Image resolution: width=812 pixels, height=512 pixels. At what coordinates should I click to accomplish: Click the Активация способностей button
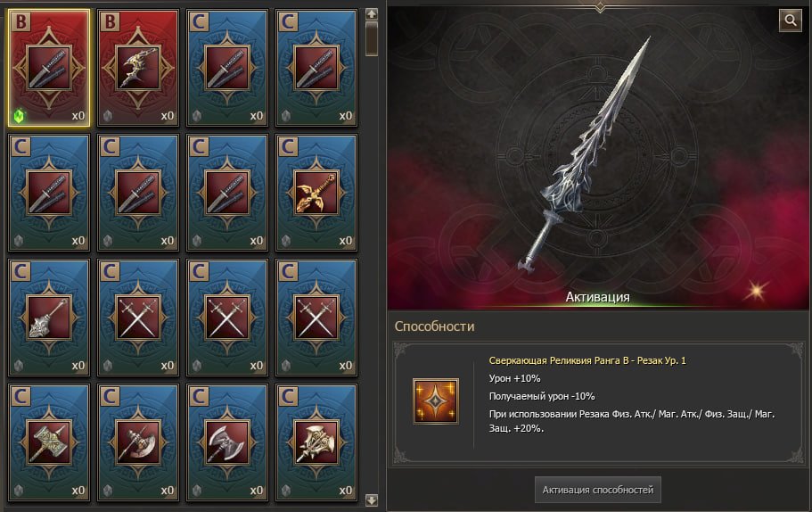[x=597, y=490]
